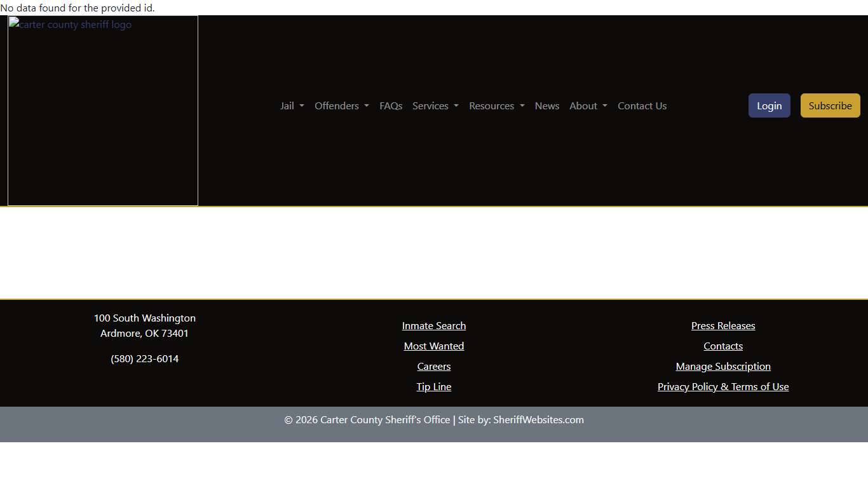Open the FAQs page

[x=391, y=105]
